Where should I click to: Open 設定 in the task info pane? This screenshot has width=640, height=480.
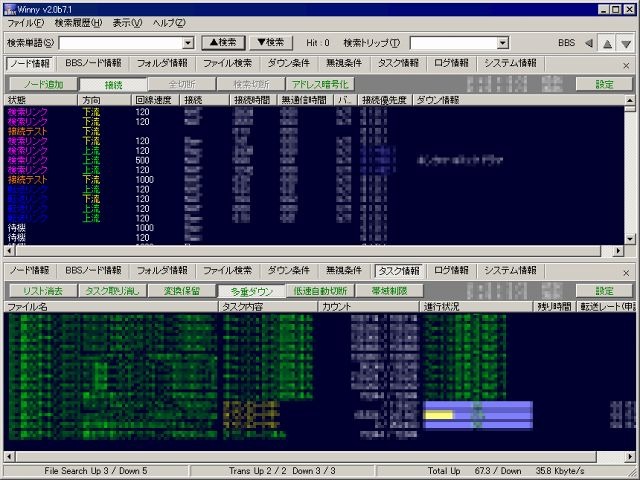coord(604,291)
